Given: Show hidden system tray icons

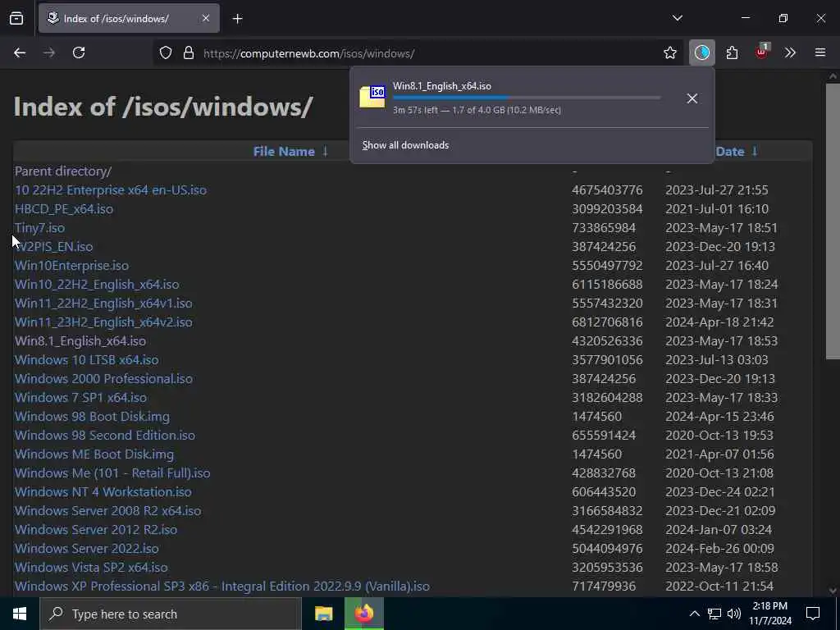Looking at the screenshot, I should (694, 614).
